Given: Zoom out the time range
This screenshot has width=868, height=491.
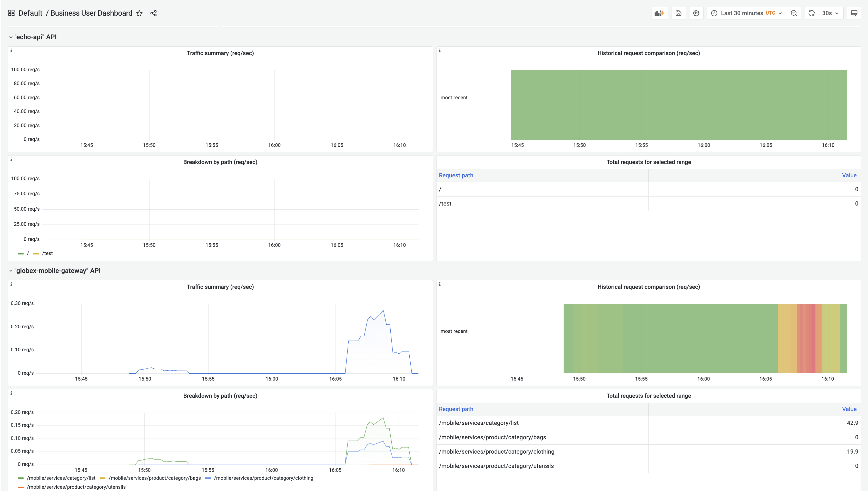Looking at the screenshot, I should tap(794, 13).
